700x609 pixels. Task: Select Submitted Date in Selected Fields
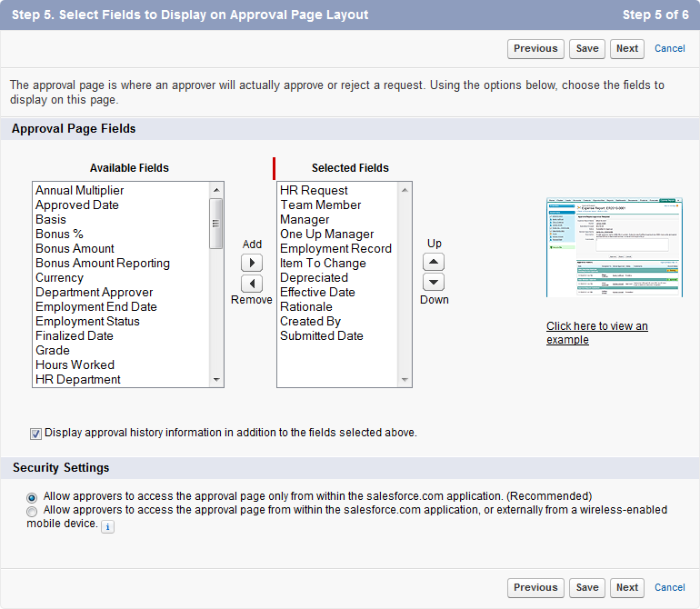[x=321, y=336]
